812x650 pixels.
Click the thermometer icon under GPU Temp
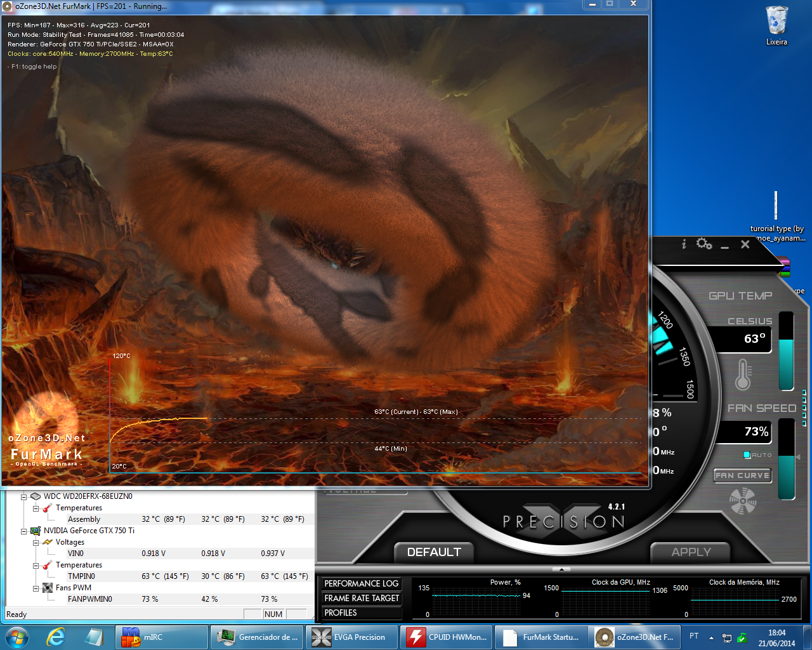click(x=743, y=375)
